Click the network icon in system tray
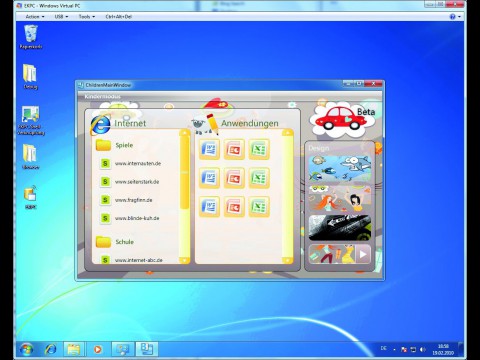The image size is (480, 360). (x=413, y=349)
